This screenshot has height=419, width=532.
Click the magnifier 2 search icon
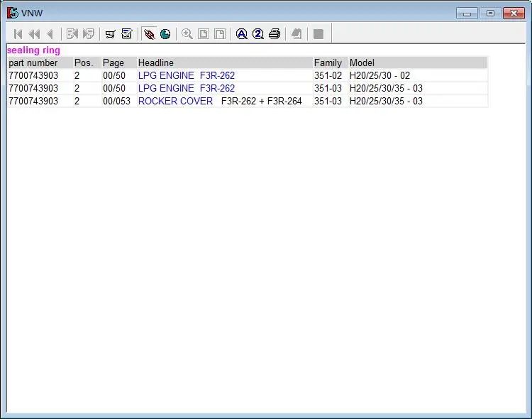pyautogui.click(x=258, y=34)
